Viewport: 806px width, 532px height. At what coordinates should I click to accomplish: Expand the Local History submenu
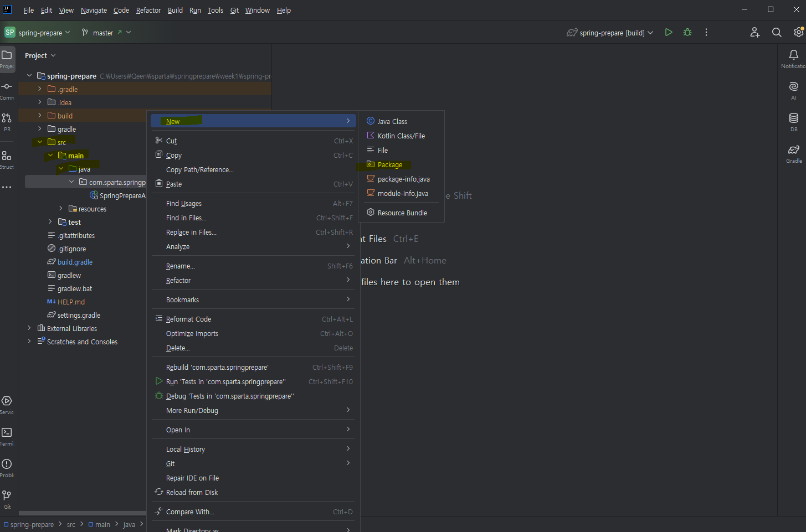point(253,449)
